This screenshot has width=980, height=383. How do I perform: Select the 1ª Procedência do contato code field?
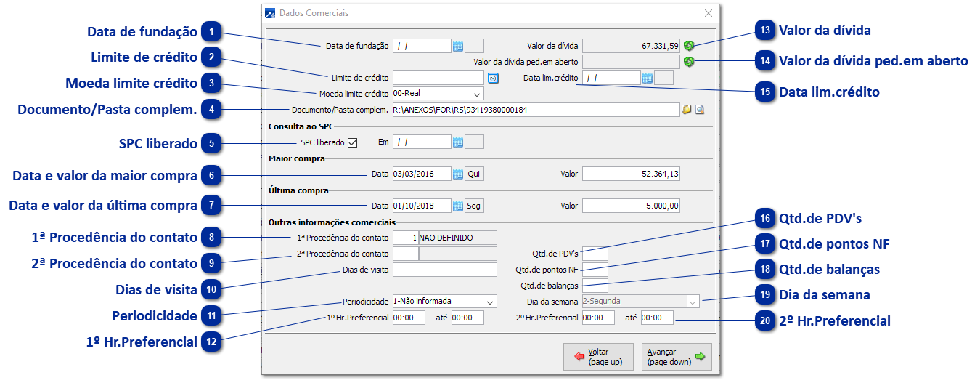tap(405, 238)
